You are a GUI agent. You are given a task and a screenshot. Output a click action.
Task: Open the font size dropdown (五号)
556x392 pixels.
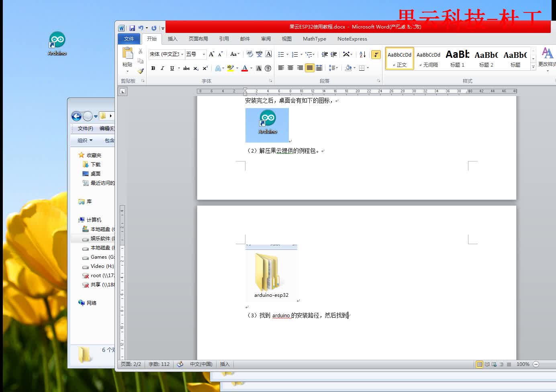tap(204, 54)
